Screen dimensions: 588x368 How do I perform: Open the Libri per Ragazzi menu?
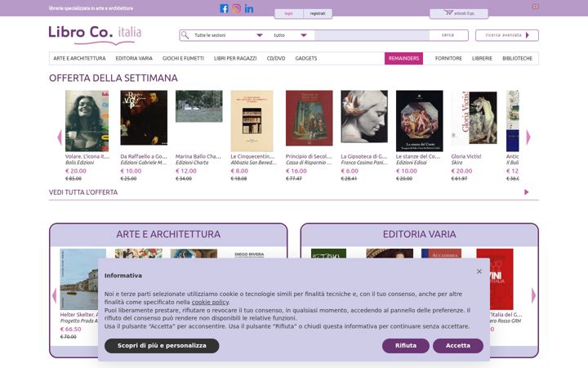[235, 58]
